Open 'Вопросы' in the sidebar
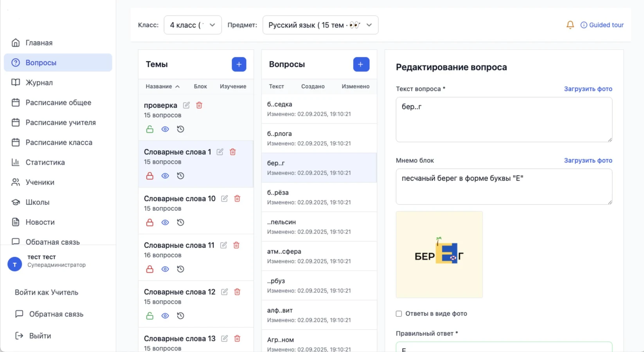The height and width of the screenshot is (352, 644). (58, 63)
